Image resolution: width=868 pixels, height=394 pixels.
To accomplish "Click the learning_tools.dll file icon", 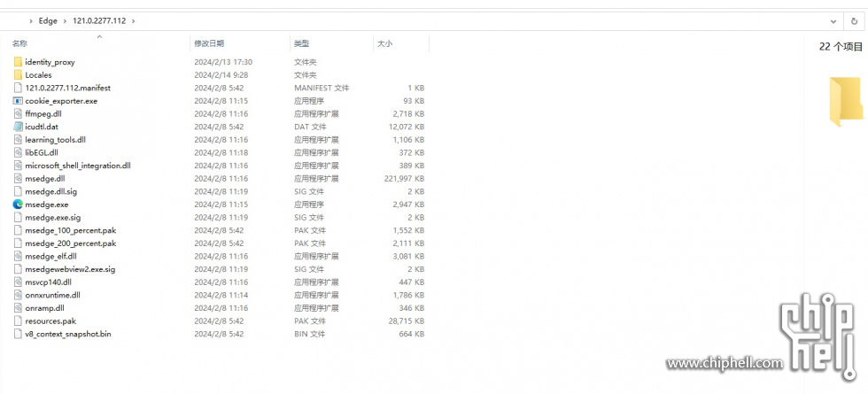I will 18,140.
